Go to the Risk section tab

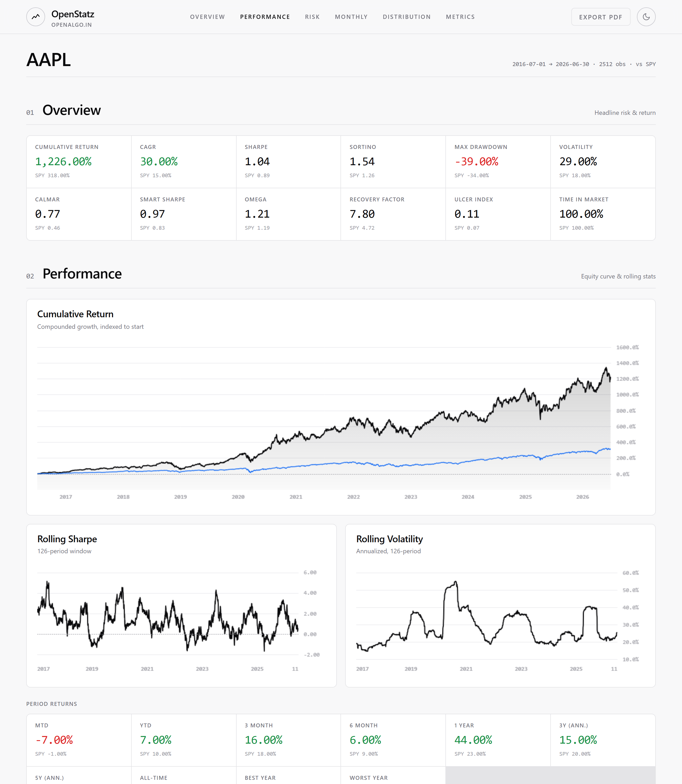click(x=312, y=17)
